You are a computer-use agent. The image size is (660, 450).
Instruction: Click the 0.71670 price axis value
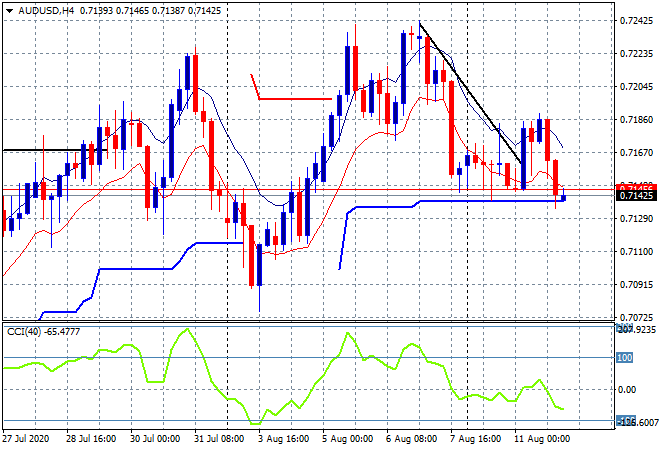click(636, 153)
